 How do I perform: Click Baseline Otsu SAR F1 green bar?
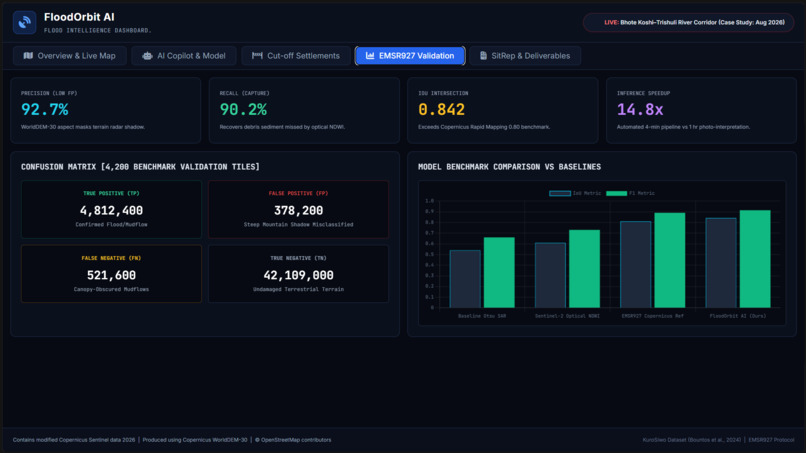499,273
